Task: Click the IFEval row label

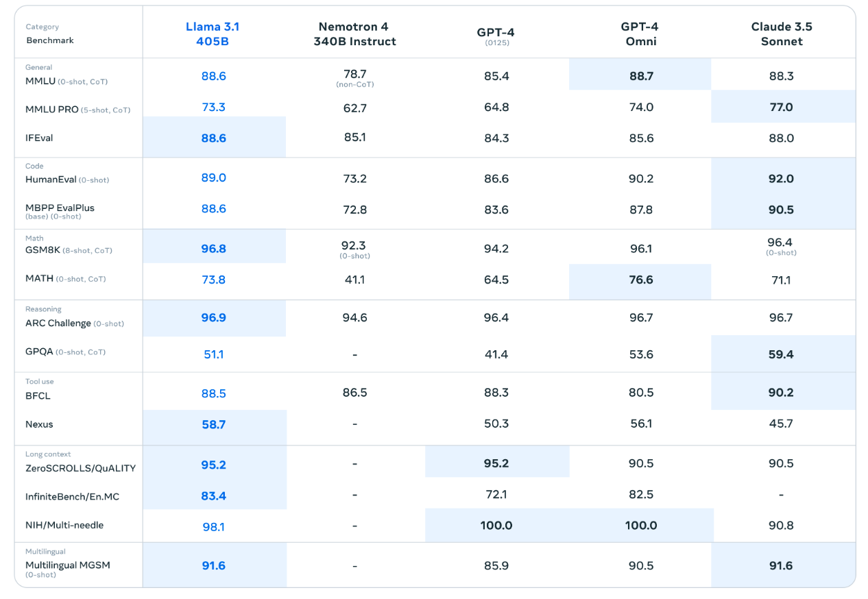Action: tap(39, 138)
